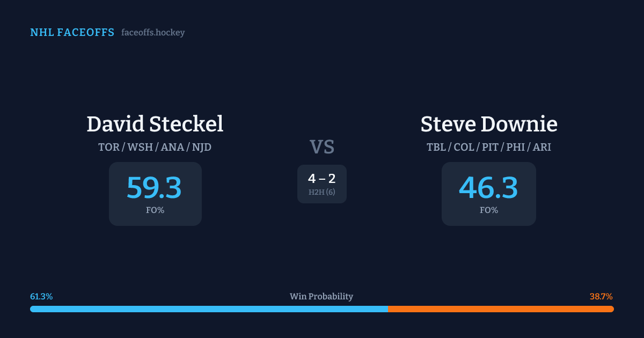This screenshot has height=338, width=644.
Task: Click the NHL FACEOFFS header title
Action: tap(72, 33)
